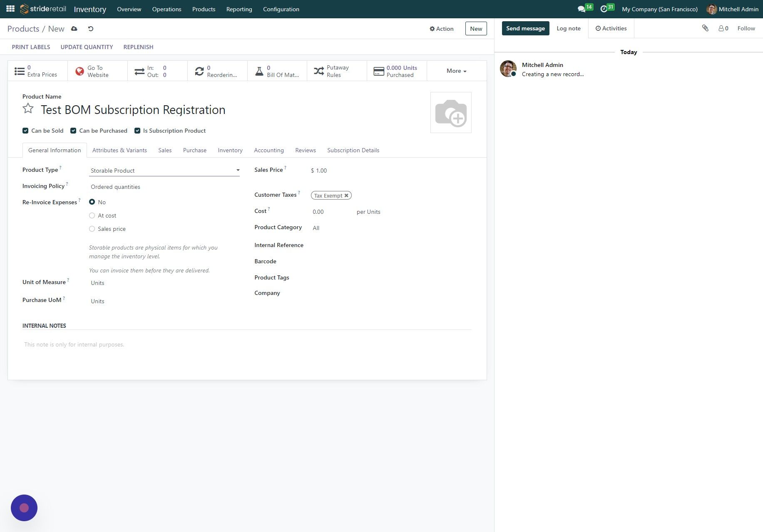Switch to Attributes & Variants tab

pyautogui.click(x=119, y=150)
